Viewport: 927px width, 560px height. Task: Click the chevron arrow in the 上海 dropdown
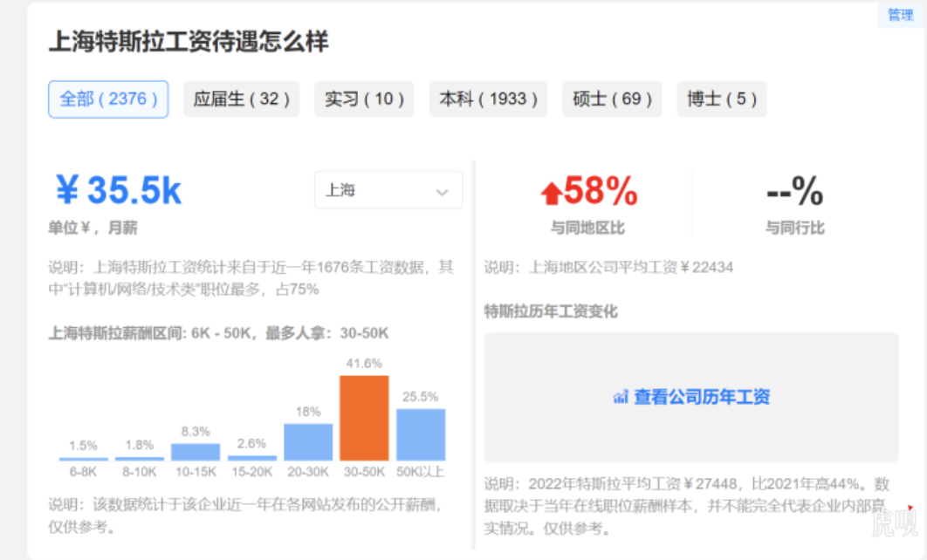[442, 192]
